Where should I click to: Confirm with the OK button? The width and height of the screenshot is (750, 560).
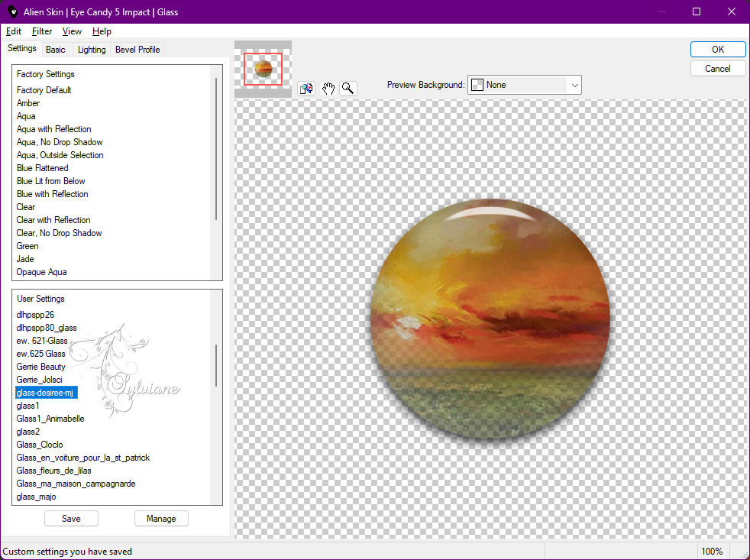click(x=717, y=50)
